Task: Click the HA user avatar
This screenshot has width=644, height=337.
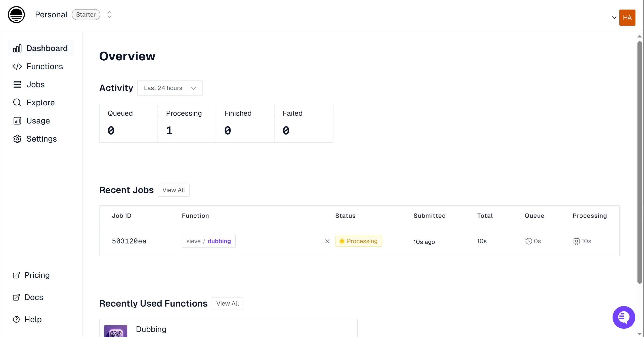Action: 627,18
